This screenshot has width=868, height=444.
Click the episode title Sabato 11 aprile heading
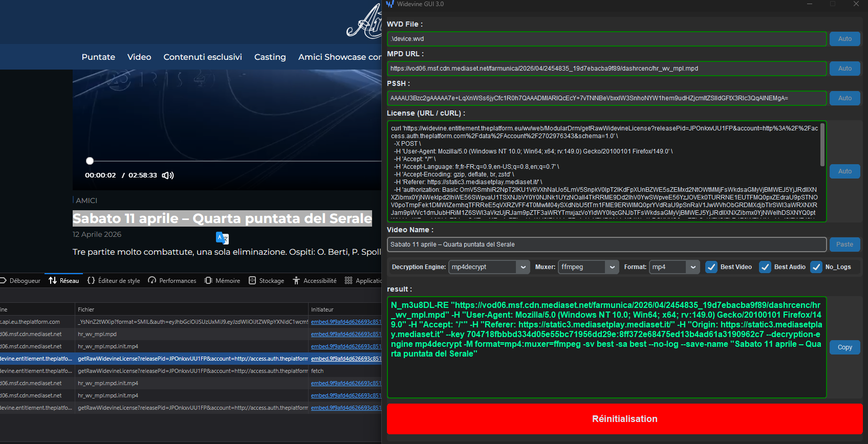tap(222, 218)
